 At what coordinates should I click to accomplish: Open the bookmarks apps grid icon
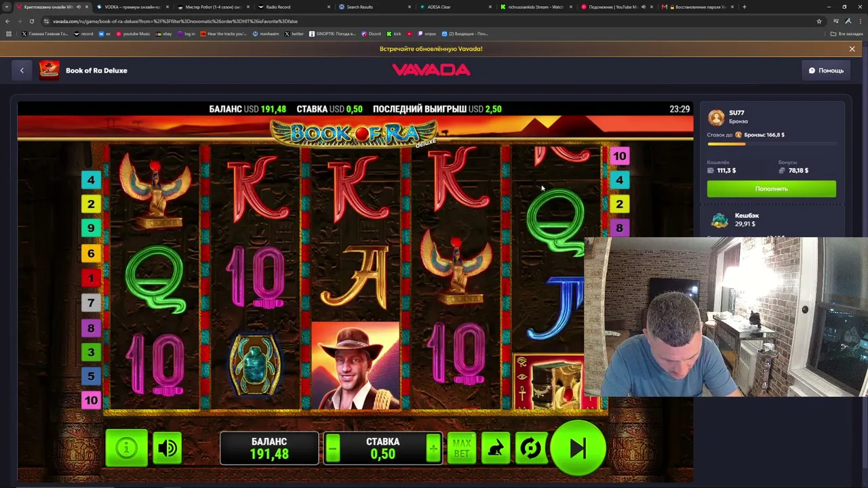(8, 34)
